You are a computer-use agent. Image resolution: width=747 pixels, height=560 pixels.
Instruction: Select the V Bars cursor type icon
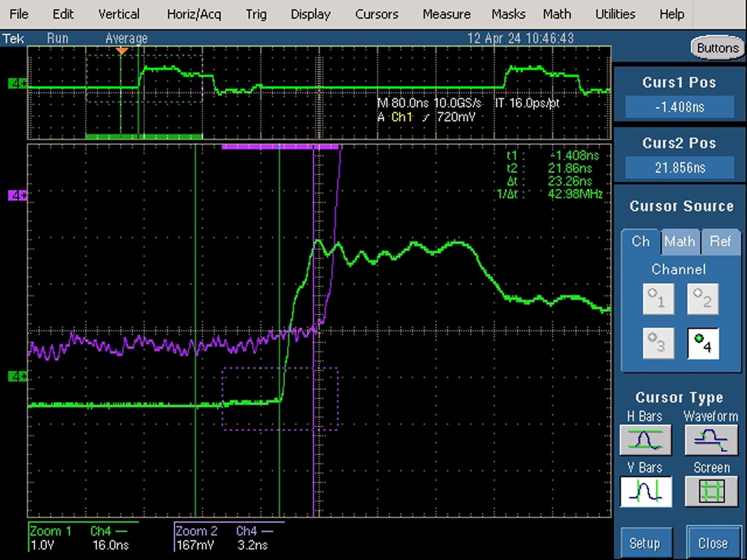click(645, 492)
